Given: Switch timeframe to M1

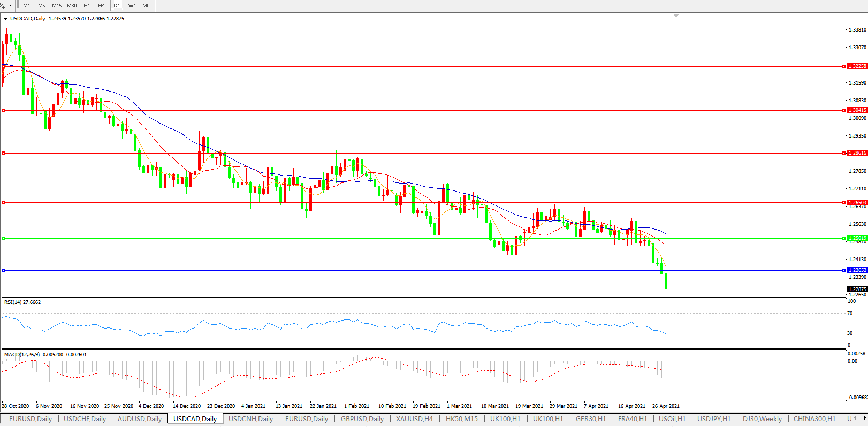Looking at the screenshot, I should (27, 6).
